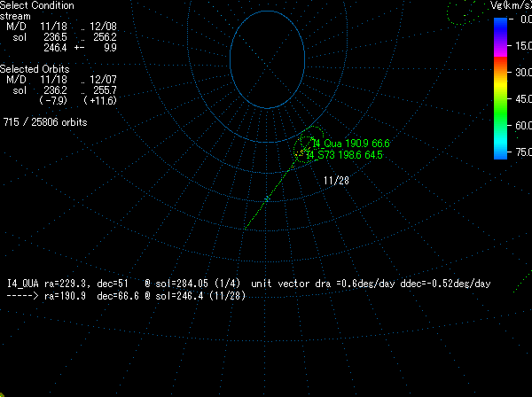Click the 'I4_S73 198.6 64.5' radiant label
The image size is (532, 397).
(x=344, y=155)
